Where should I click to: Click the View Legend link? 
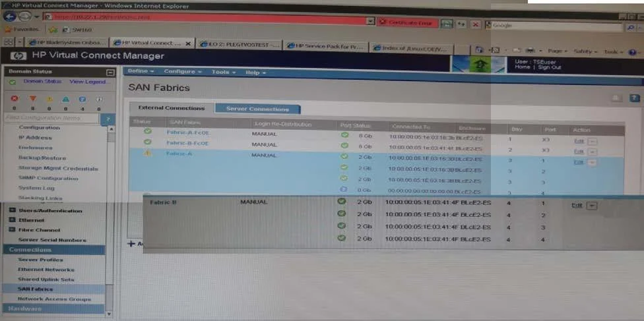coord(87,82)
